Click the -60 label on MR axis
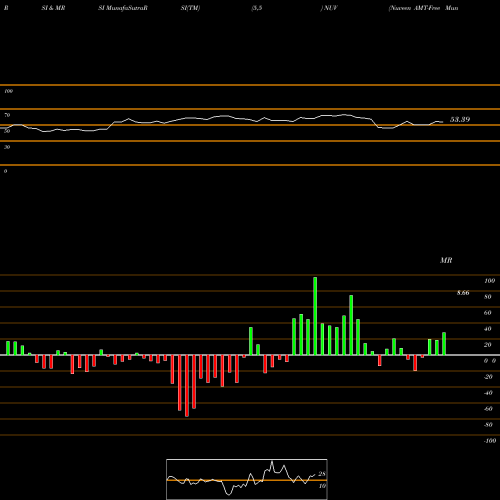The width and height of the screenshot is (500, 500). pyautogui.click(x=488, y=409)
